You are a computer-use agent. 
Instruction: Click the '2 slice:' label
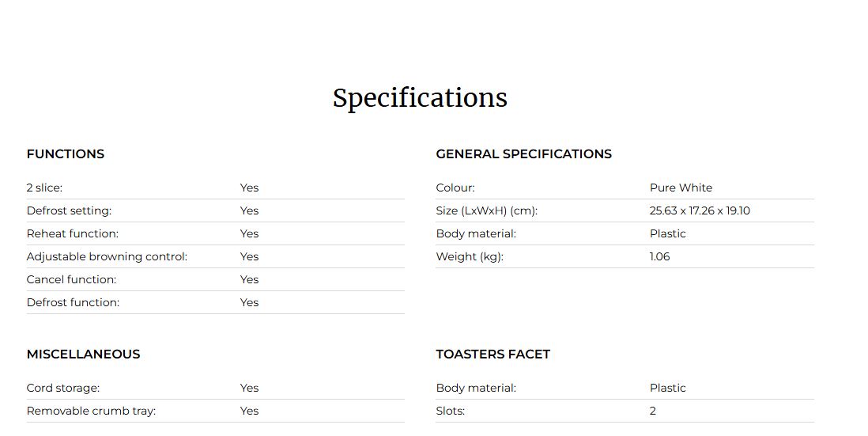(x=44, y=188)
